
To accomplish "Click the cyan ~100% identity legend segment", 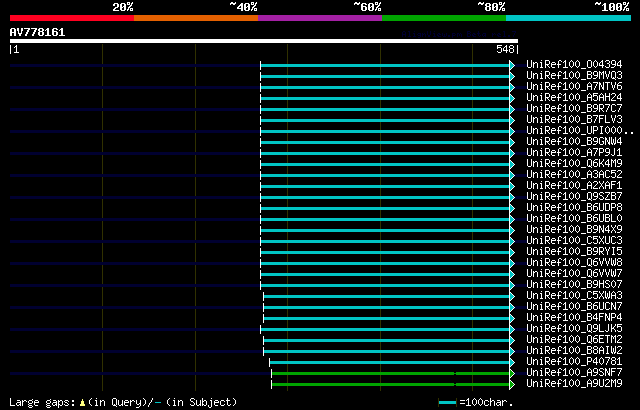I will point(569,18).
